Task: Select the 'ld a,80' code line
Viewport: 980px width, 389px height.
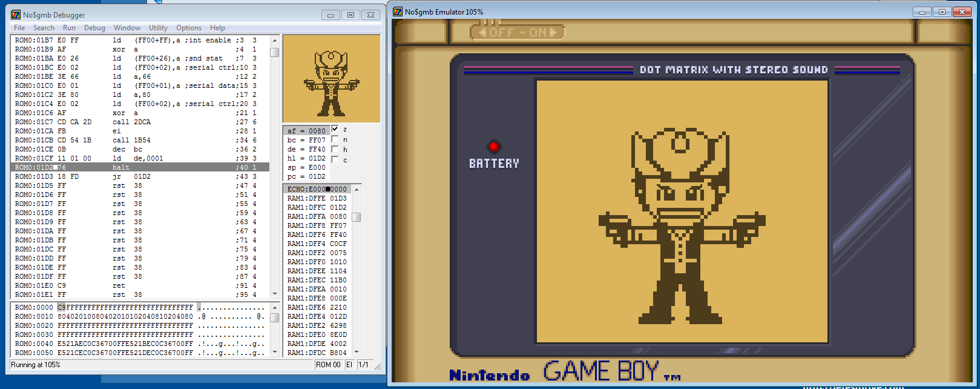Action: 140,95
